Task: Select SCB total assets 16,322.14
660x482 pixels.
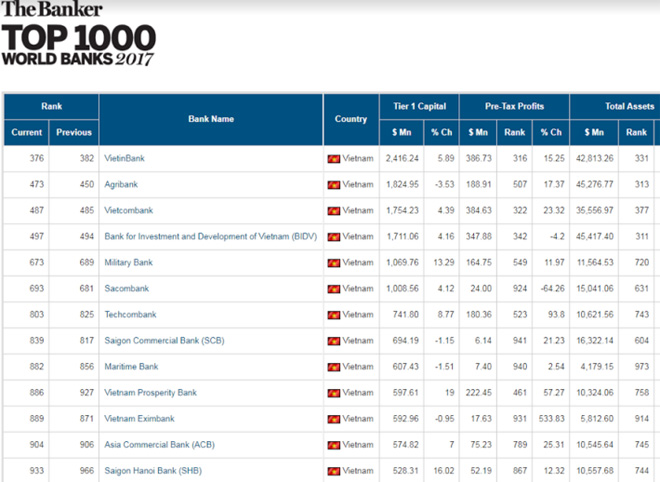Action: 594,341
